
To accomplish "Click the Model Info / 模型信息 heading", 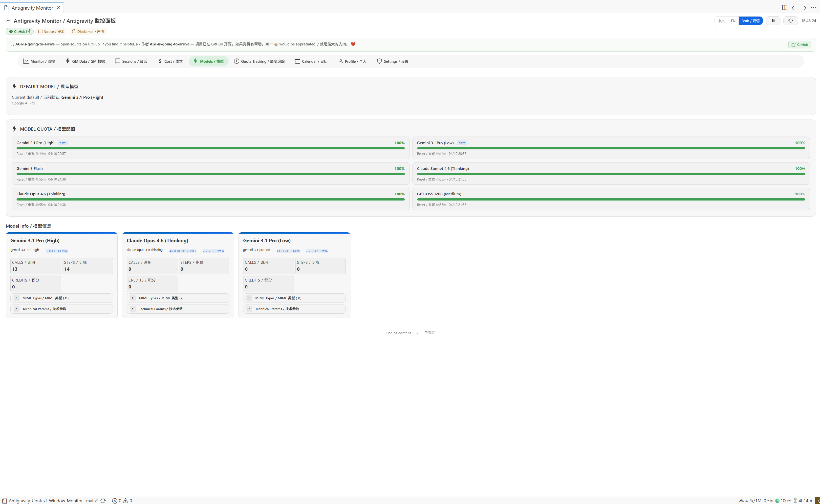I will 28,226.
